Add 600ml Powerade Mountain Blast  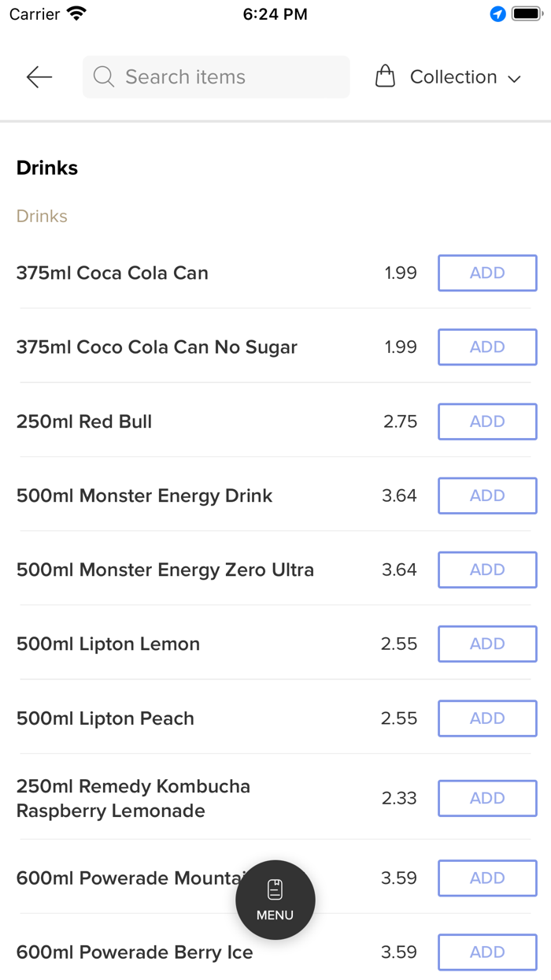486,878
